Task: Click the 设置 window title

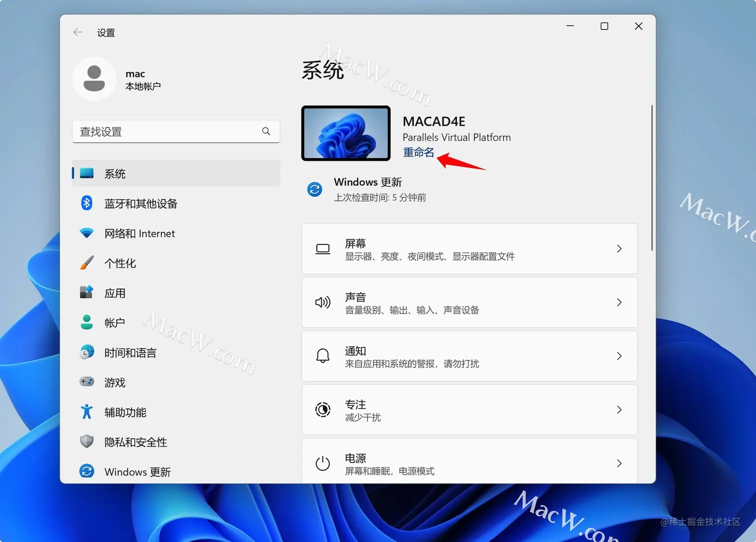Action: (106, 33)
